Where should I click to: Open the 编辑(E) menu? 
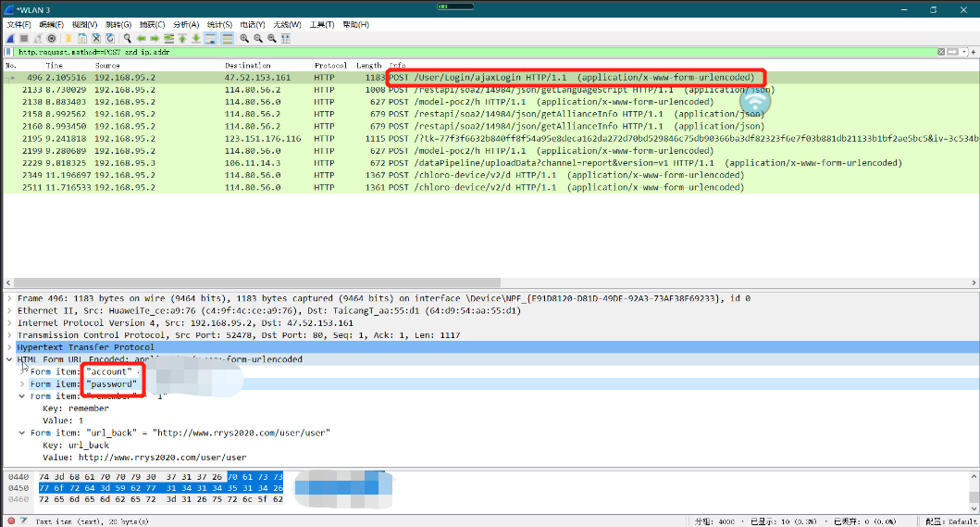[51, 24]
